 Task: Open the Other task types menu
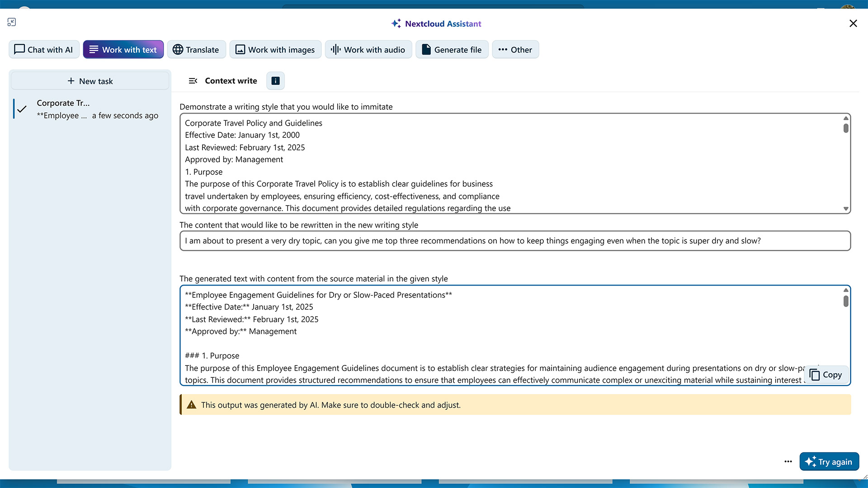[x=515, y=50]
